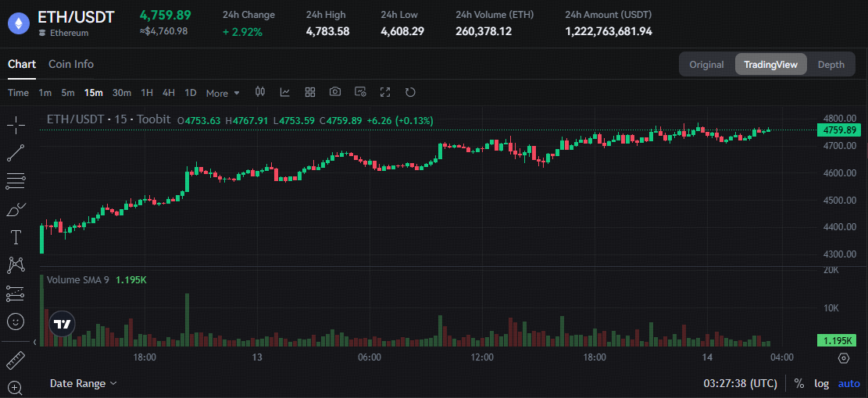868x398 pixels.
Task: Toggle logarithmic scale mode
Action: point(821,383)
